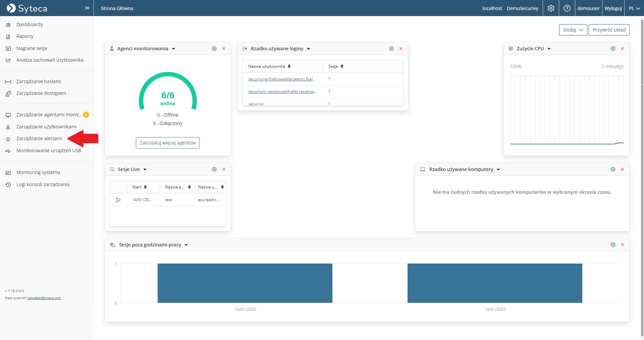Open settings of Agenci monitorowania widget
The width and height of the screenshot is (644, 340).
(214, 49)
